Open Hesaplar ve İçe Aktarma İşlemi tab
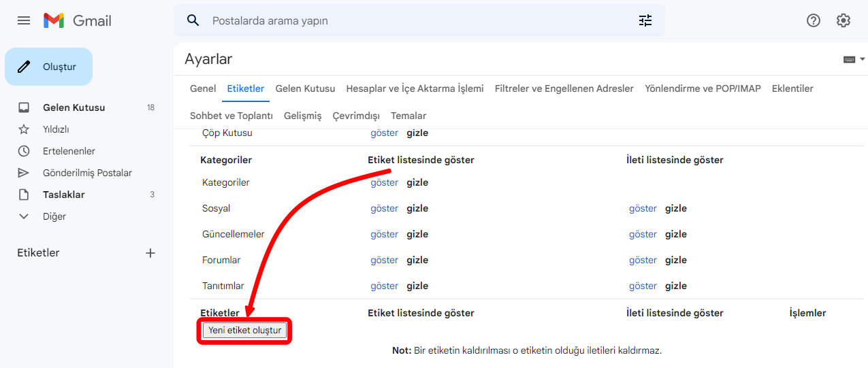 point(415,88)
